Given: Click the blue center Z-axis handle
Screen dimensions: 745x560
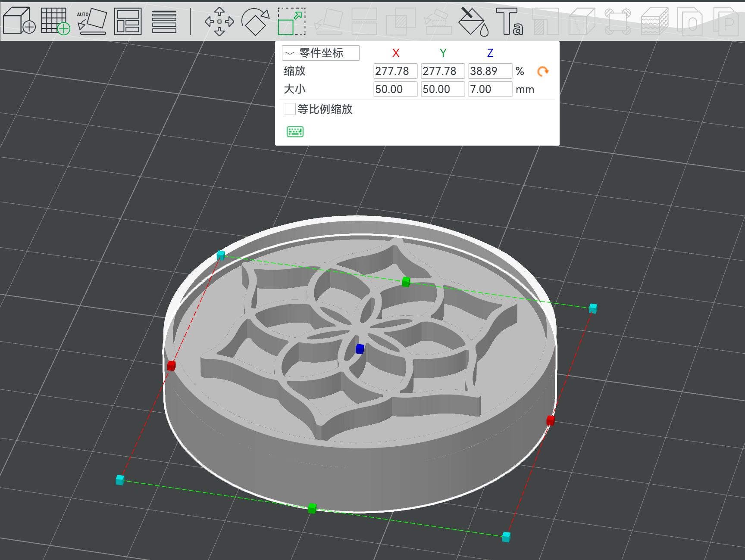Looking at the screenshot, I should (360, 349).
